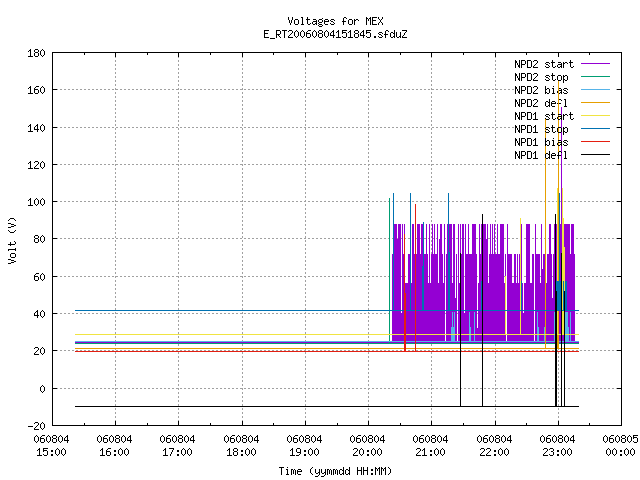Click the y-axis tick value 40
This screenshot has height=480, width=640.
click(39, 314)
